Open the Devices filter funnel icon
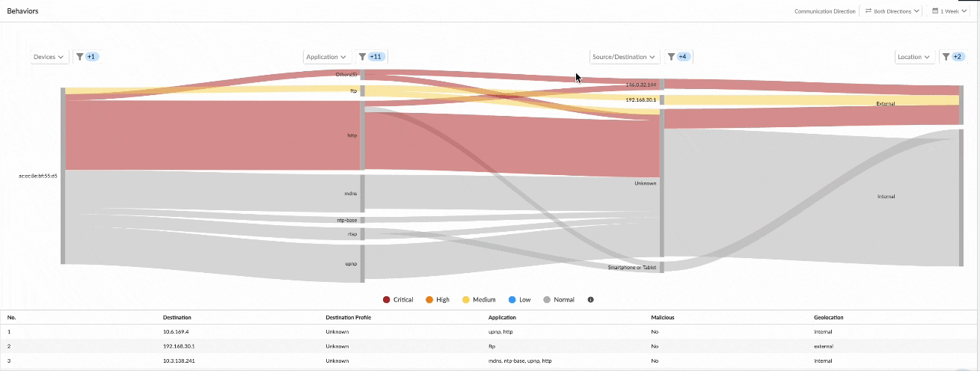The width and height of the screenshot is (980, 371). (79, 57)
